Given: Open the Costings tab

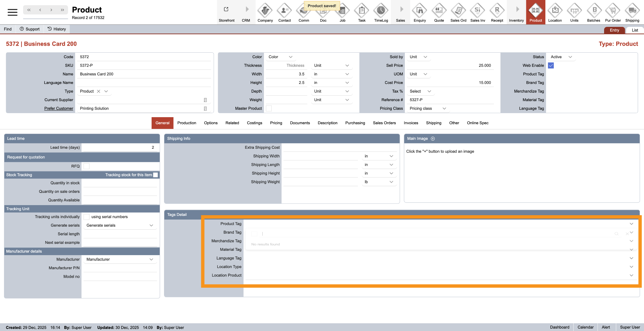Looking at the screenshot, I should 254,123.
